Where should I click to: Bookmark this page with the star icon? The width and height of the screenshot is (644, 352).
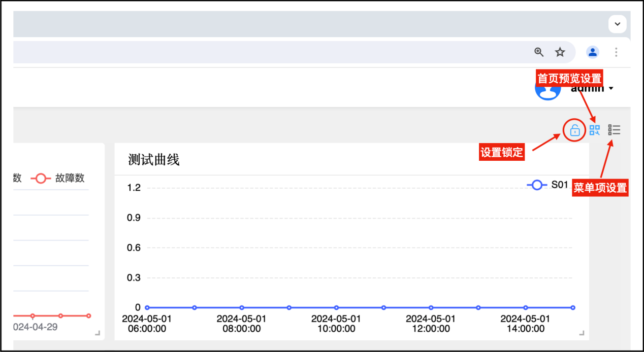[560, 52]
